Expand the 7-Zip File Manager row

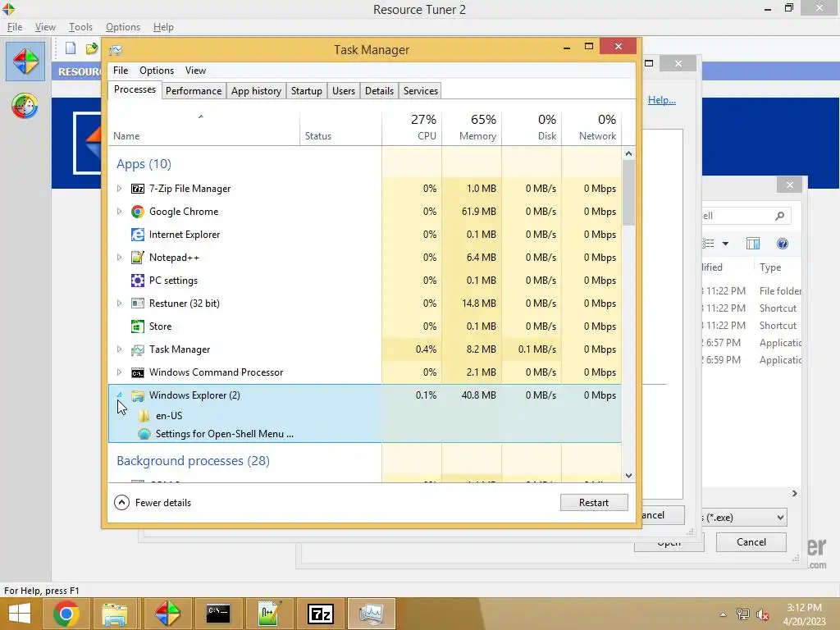point(119,189)
